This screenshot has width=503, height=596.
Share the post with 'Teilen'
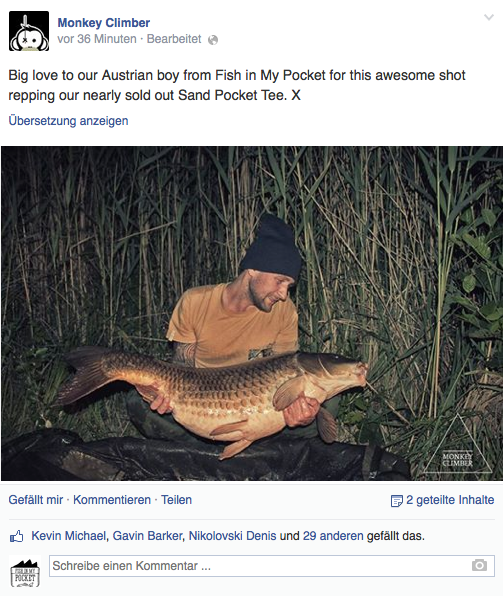pos(176,500)
